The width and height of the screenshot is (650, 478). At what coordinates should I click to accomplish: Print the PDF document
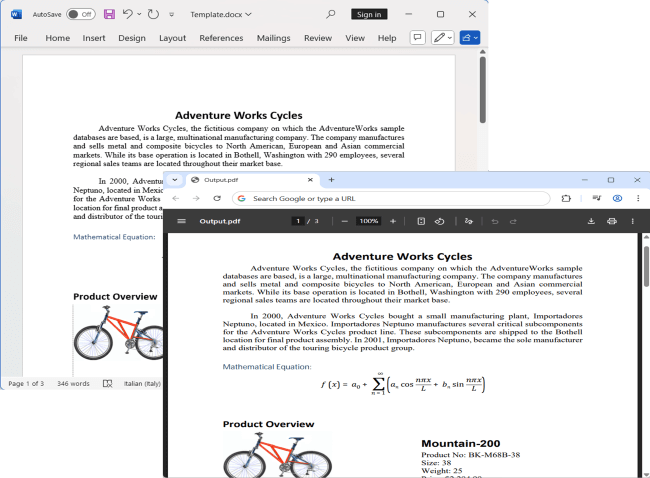click(612, 221)
